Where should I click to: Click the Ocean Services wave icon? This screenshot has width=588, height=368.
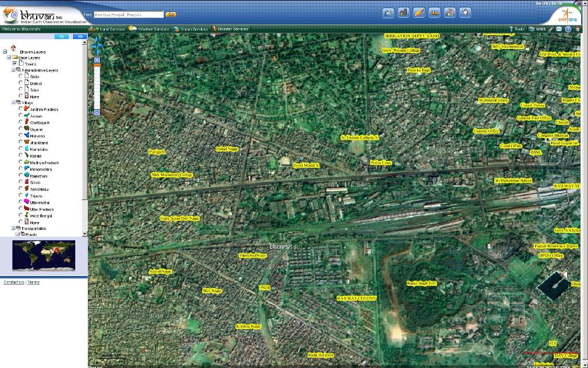176,29
